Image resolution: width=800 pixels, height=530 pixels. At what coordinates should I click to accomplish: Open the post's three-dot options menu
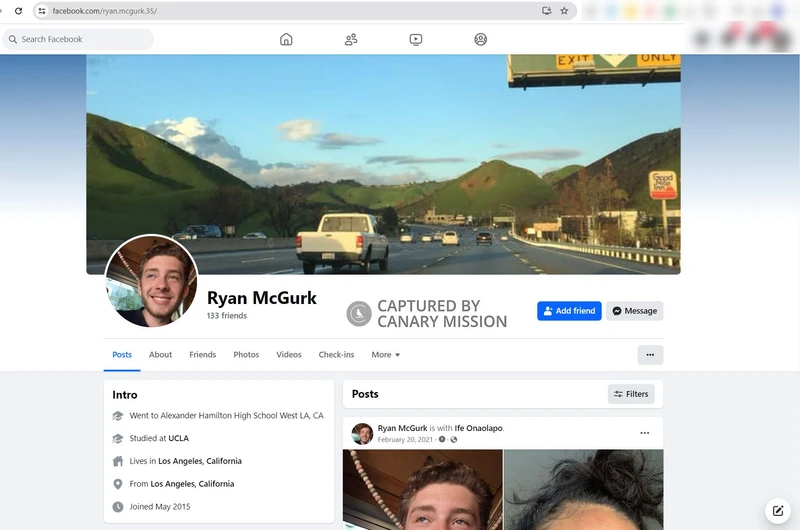click(x=645, y=433)
